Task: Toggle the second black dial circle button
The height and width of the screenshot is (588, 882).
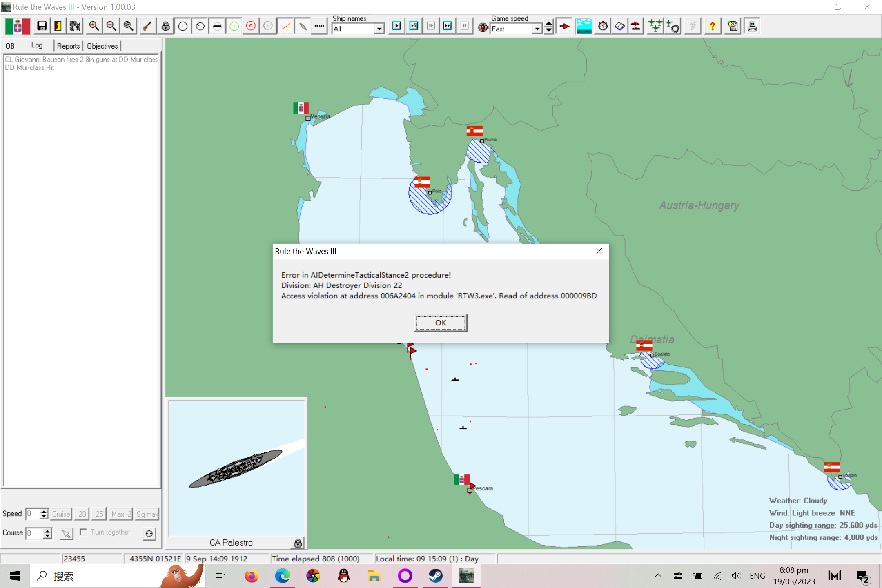Action: pos(200,27)
